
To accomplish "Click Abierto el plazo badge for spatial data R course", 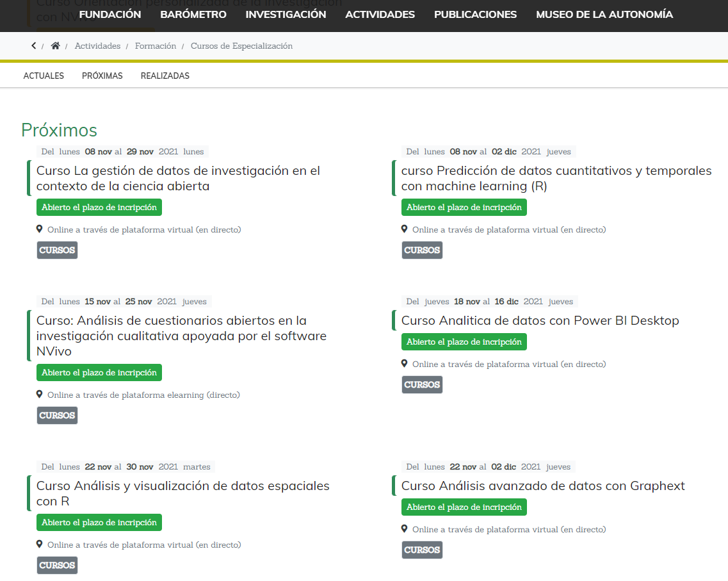I will click(99, 523).
